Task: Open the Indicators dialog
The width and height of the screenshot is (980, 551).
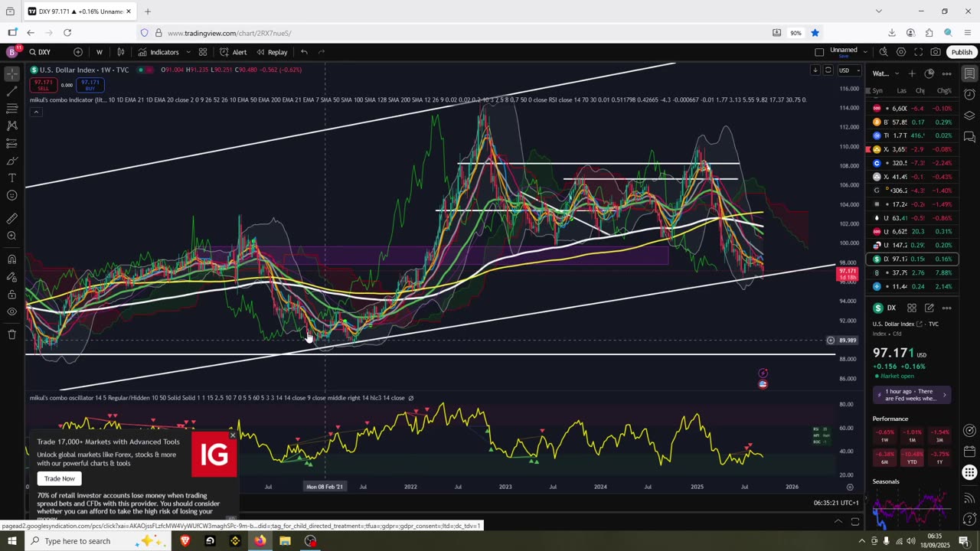Action: pos(158,52)
